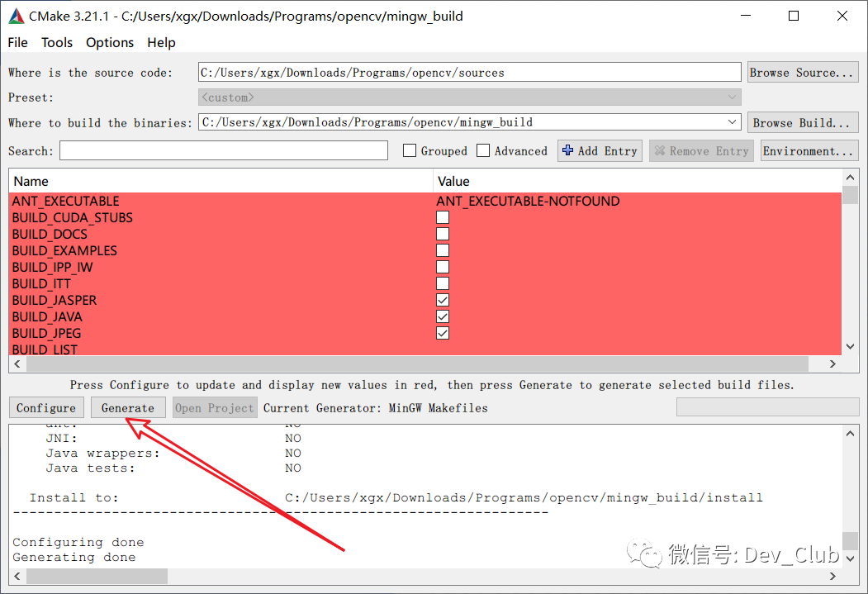
Task: Click the 'Install to:' path line
Action: click(396, 497)
